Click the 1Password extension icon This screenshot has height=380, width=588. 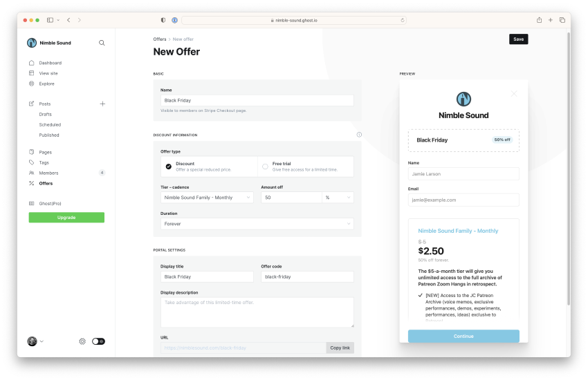click(175, 20)
